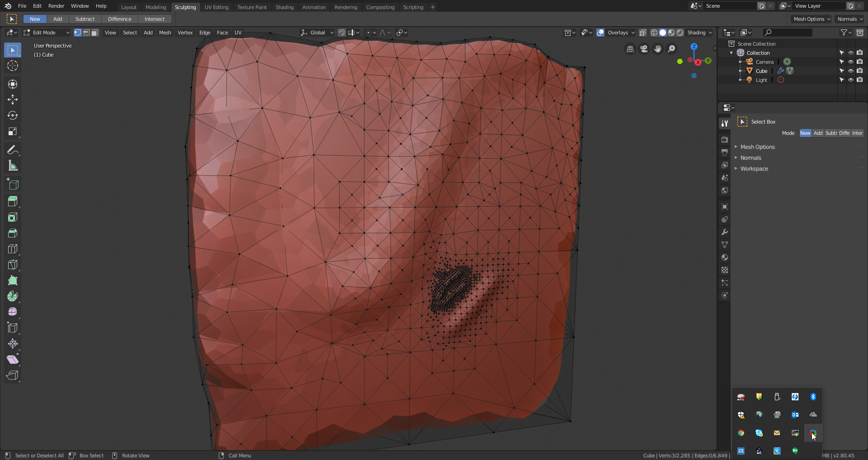Select the Inset Faces tool
Viewport: 868px width, 460px height.
(x=13, y=217)
